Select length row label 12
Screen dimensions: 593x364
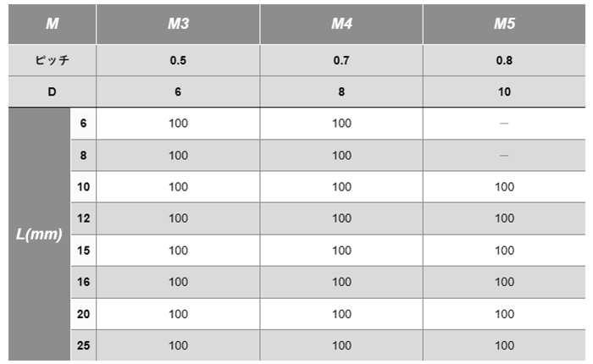pyautogui.click(x=84, y=218)
